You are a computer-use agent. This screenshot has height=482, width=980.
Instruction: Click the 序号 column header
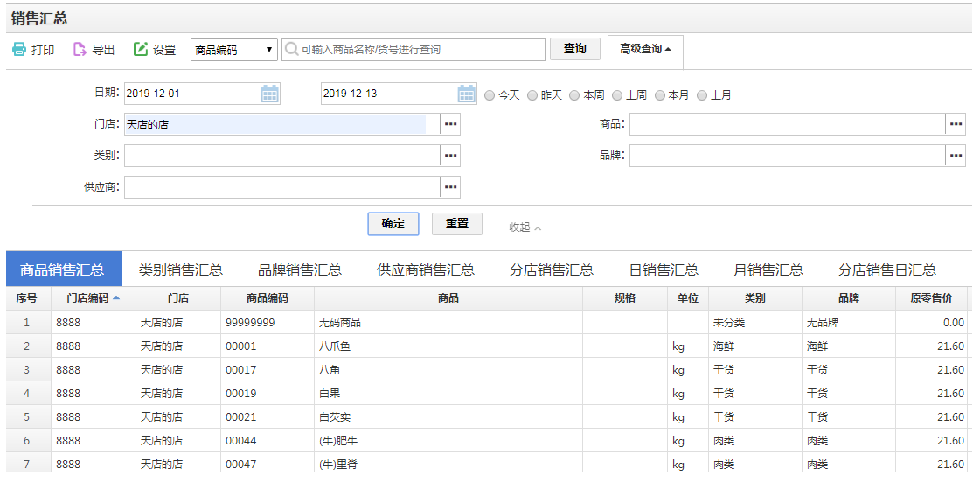point(26,298)
